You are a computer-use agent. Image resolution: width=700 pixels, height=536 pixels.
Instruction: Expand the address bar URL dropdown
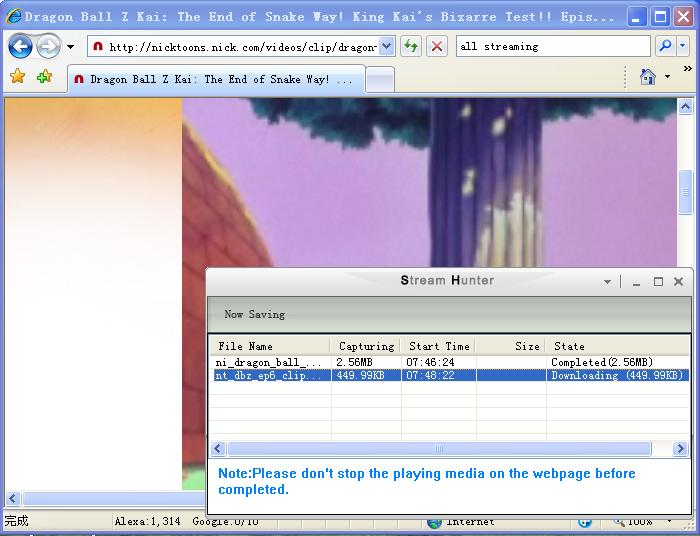click(x=387, y=46)
